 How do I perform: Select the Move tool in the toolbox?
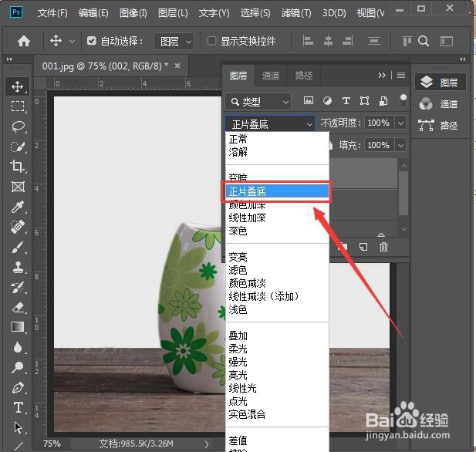17,87
